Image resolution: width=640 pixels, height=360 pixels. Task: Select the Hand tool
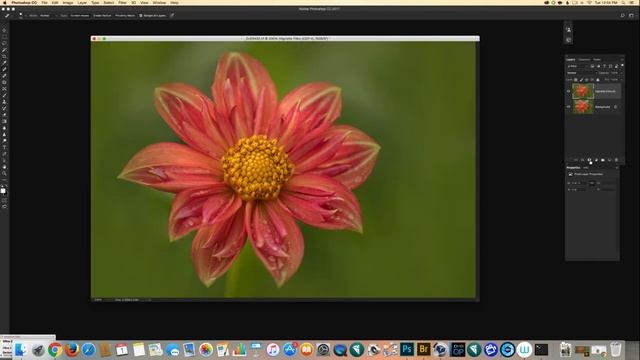pyautogui.click(x=4, y=167)
